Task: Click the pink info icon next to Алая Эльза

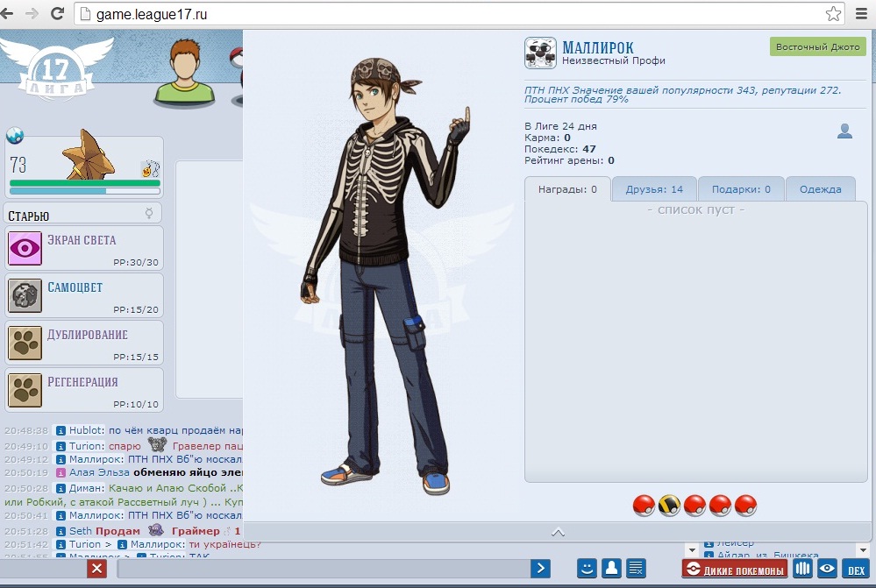Action: tap(61, 473)
